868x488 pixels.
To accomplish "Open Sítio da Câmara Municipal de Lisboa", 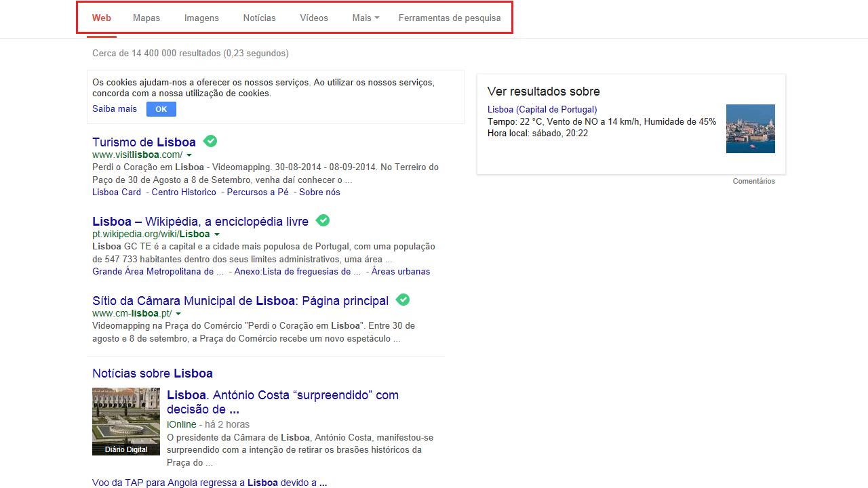I will 241,301.
